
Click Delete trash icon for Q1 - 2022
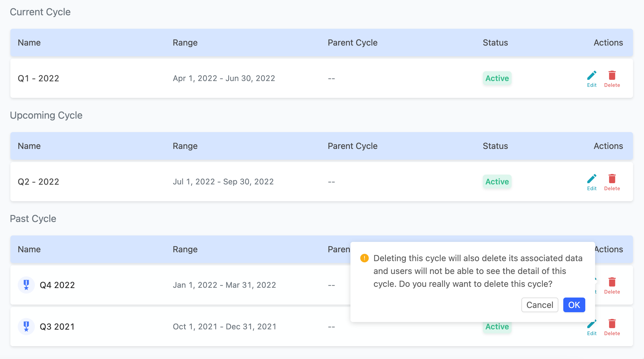coord(612,75)
